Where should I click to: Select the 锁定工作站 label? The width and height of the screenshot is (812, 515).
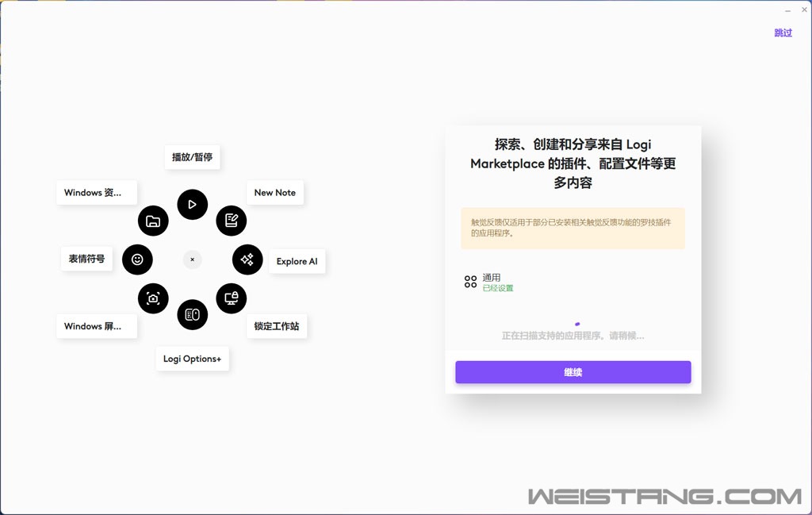point(276,326)
